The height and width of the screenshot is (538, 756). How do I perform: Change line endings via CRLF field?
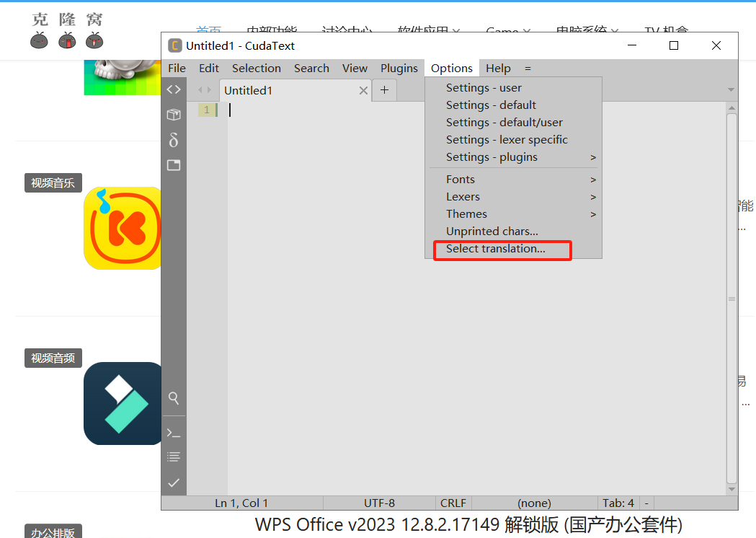tap(453, 503)
